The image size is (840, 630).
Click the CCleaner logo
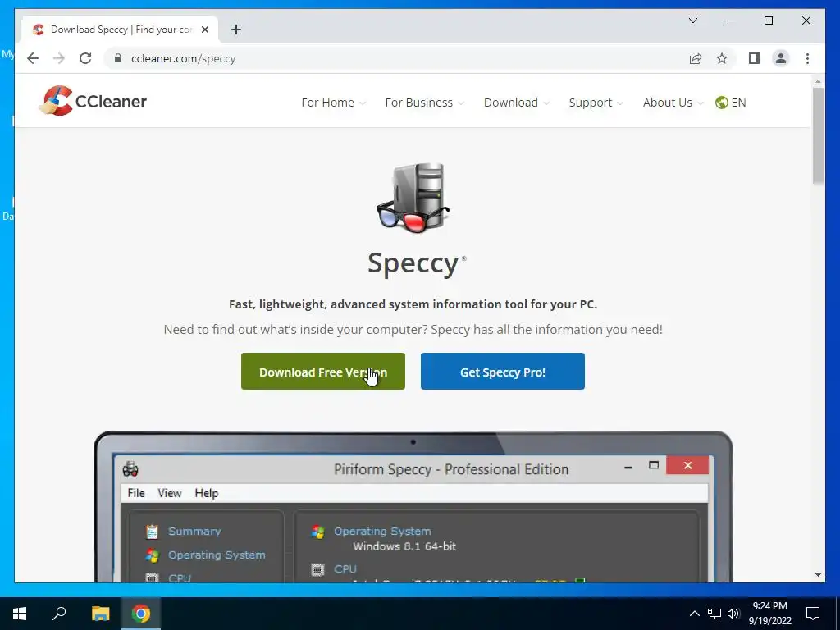(93, 101)
